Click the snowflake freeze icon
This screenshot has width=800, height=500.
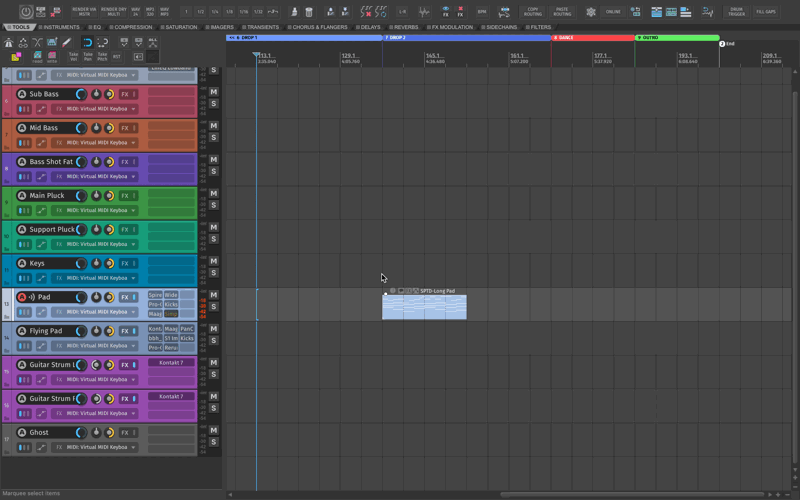[x=591, y=12]
